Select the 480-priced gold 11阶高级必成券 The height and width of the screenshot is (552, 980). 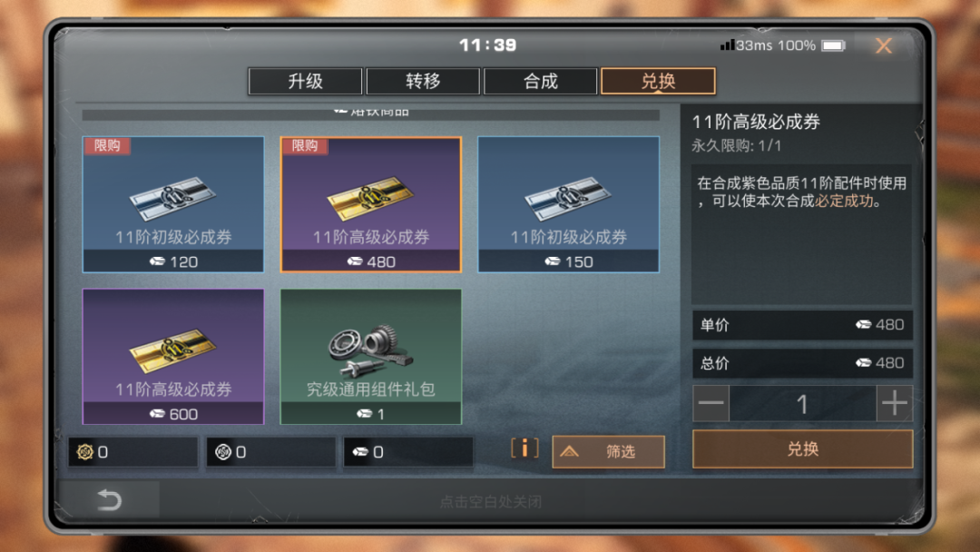371,204
